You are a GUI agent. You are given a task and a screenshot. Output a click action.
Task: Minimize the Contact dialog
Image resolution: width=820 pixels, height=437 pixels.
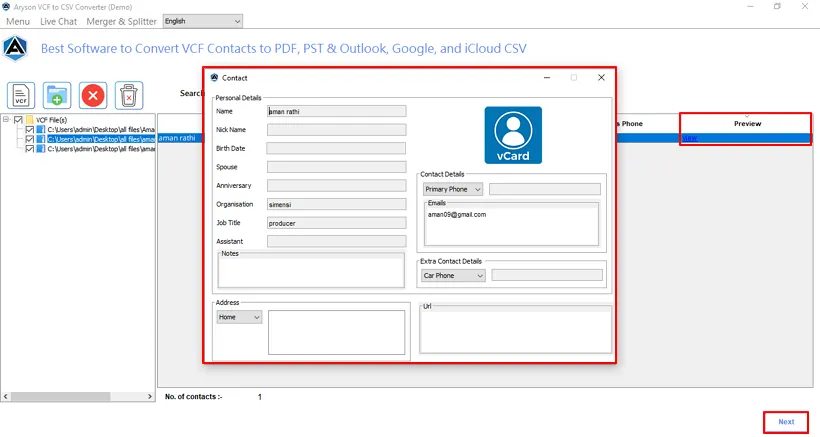click(546, 77)
